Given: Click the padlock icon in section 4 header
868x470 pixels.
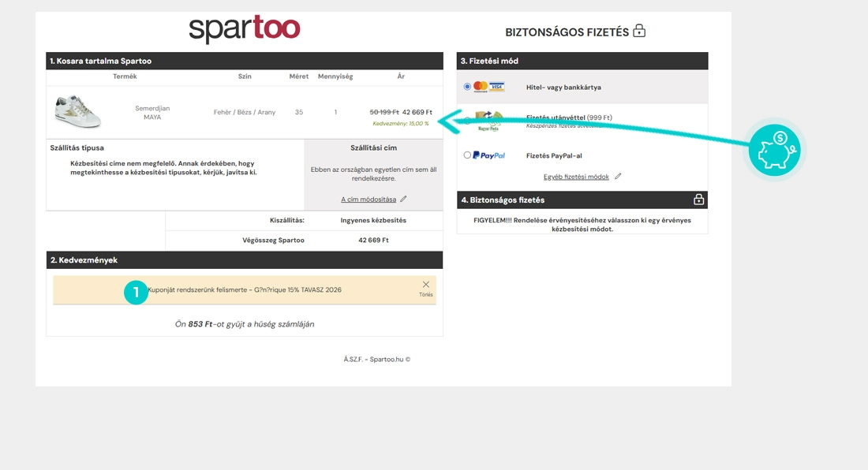Looking at the screenshot, I should tap(698, 200).
